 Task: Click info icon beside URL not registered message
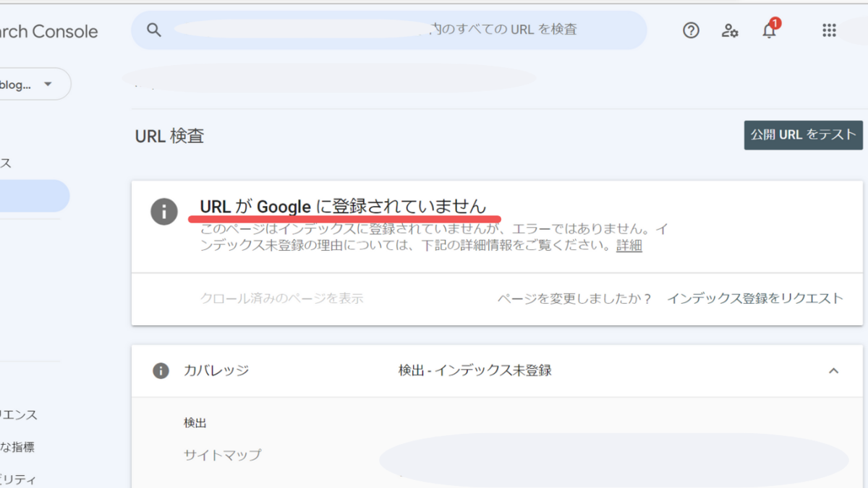coord(164,211)
